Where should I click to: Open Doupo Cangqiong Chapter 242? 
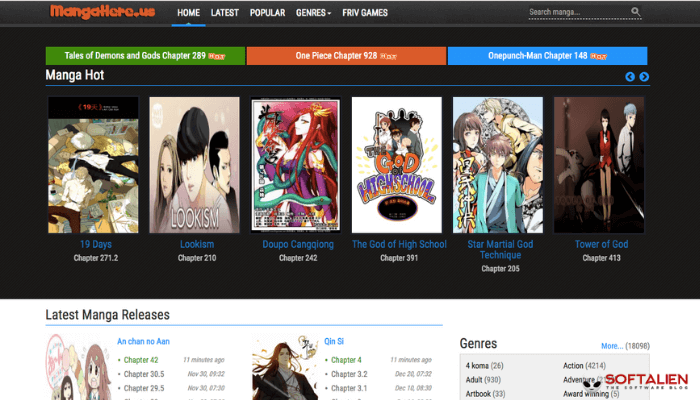[x=298, y=258]
